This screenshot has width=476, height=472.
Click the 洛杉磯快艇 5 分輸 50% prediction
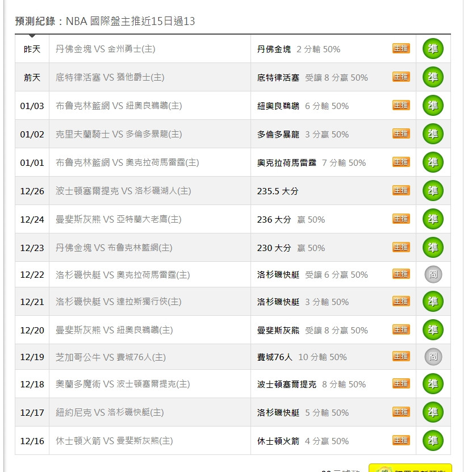[x=303, y=413]
